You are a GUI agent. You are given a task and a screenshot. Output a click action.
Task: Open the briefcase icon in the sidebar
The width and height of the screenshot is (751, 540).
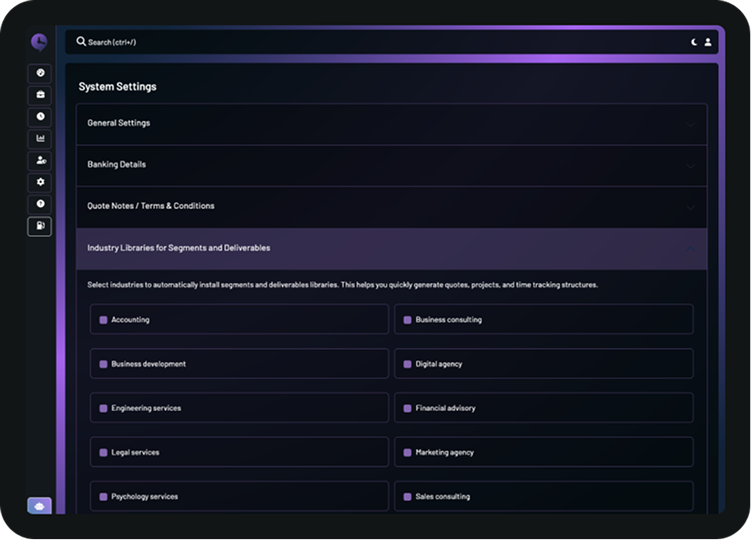(40, 95)
